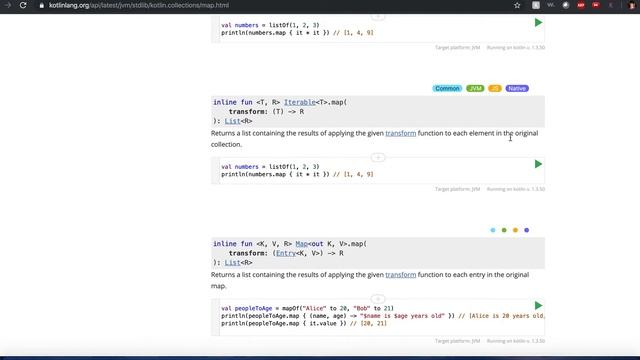Image resolution: width=640 pixels, height=360 pixels.
Task: Run the topmost numbers code sample
Action: [538, 22]
